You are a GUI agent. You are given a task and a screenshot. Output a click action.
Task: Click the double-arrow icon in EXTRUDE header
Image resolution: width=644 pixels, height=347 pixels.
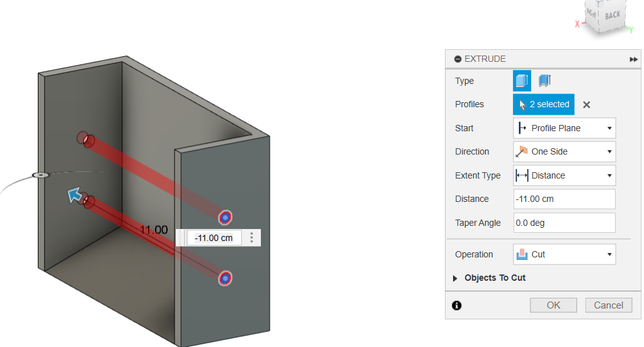pyautogui.click(x=633, y=59)
